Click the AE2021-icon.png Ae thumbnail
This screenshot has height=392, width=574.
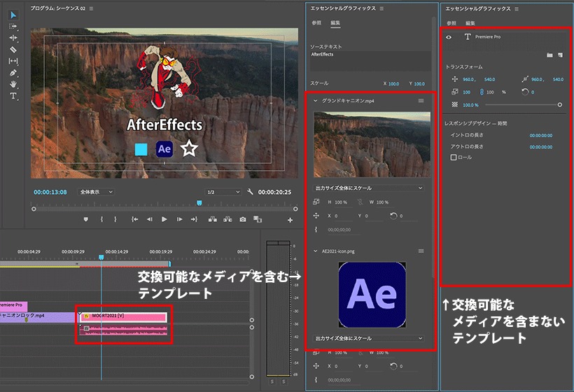point(372,295)
